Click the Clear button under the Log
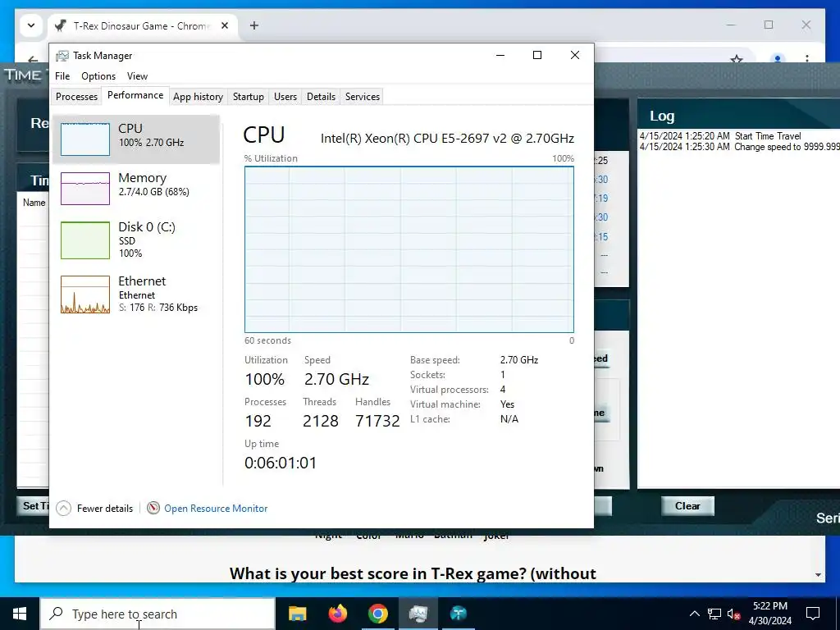 [x=687, y=505]
